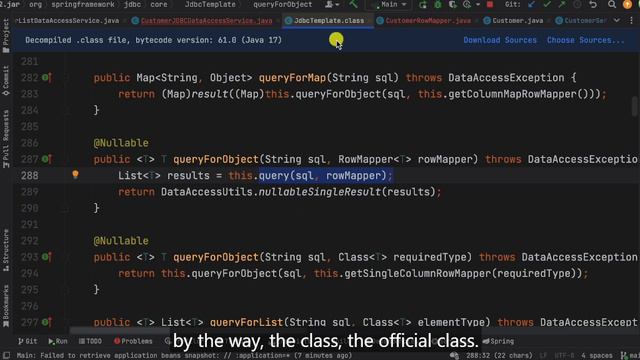Open the Pull Requests tool window

[x=6, y=139]
